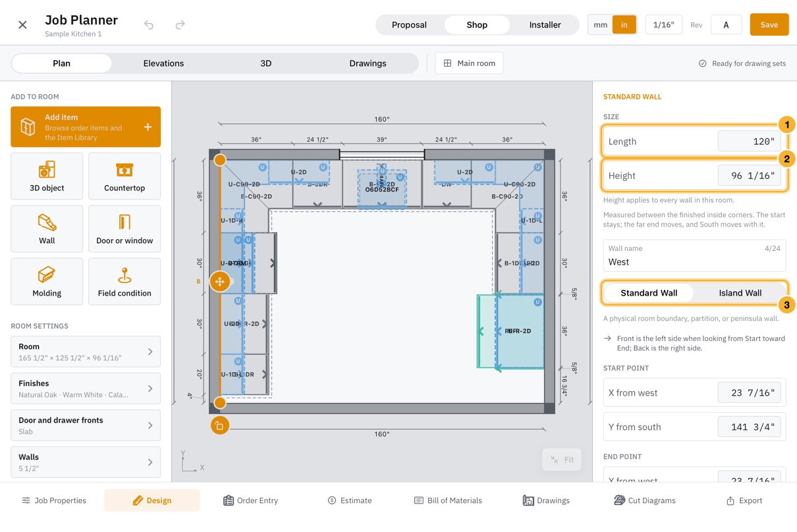This screenshot has height=532, width=797.
Task: Choose the Door or window tool
Action: pos(124,228)
